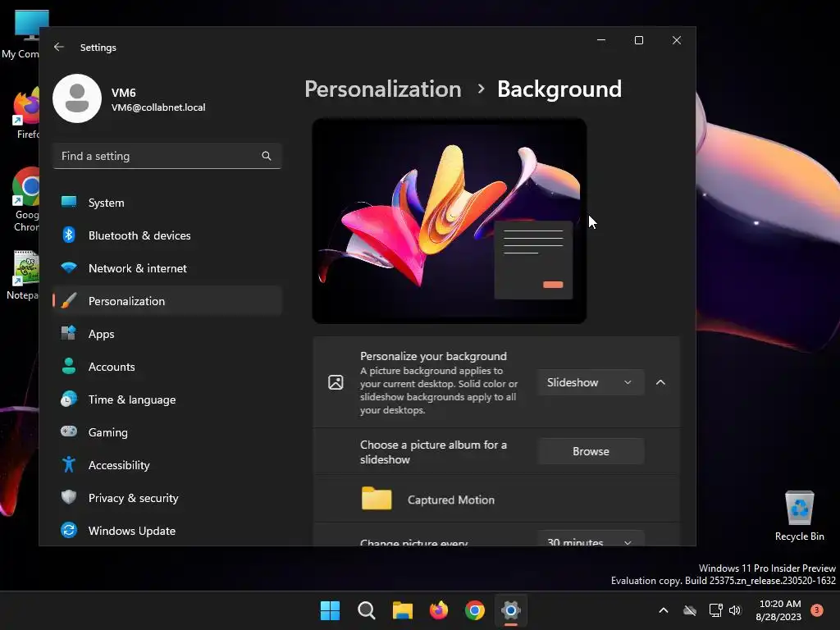Click the Privacy & security shield icon

pos(69,497)
